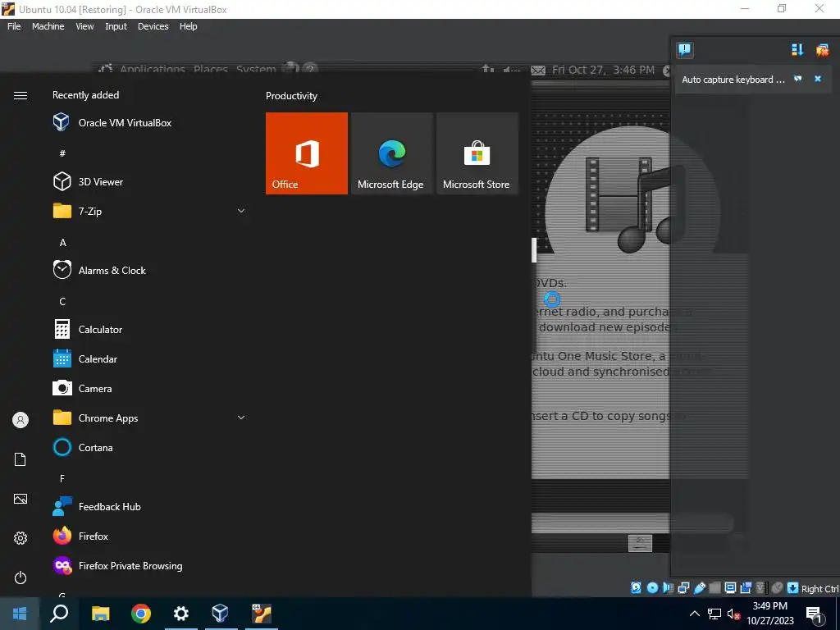
Task: Click the delete finished notifications icon
Action: (x=822, y=50)
